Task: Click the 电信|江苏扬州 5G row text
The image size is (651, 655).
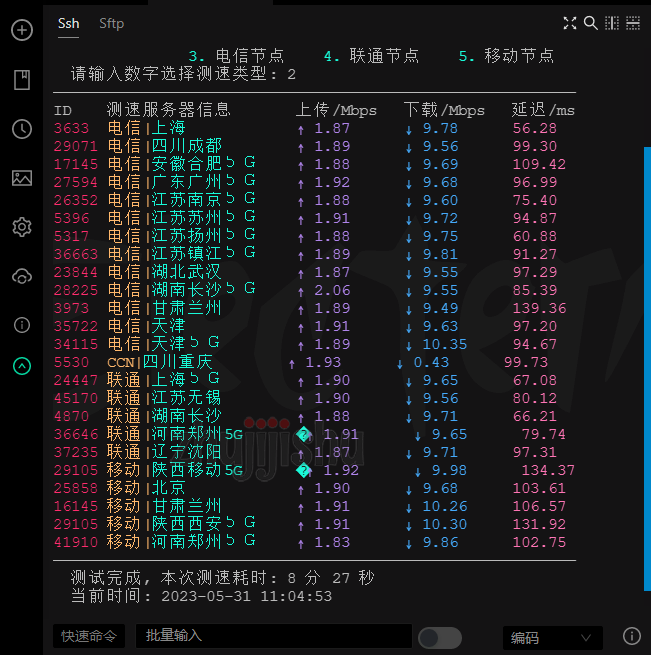Action: coord(181,236)
